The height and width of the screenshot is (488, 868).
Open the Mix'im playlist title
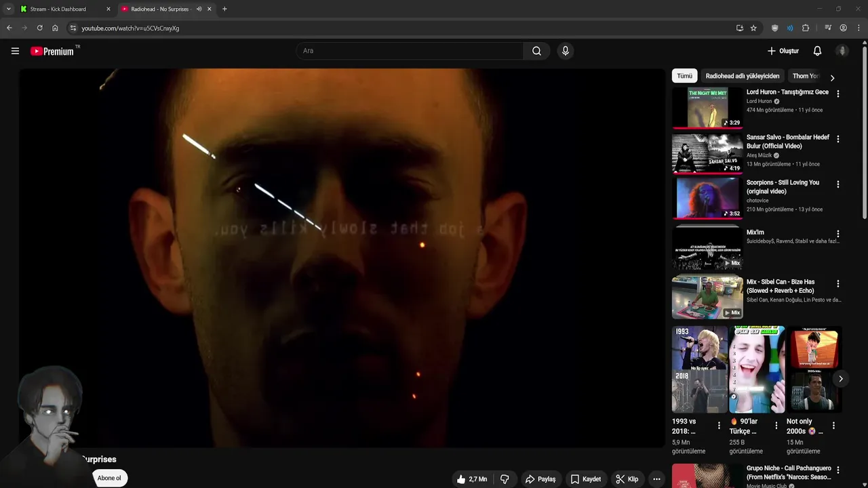pyautogui.click(x=755, y=232)
